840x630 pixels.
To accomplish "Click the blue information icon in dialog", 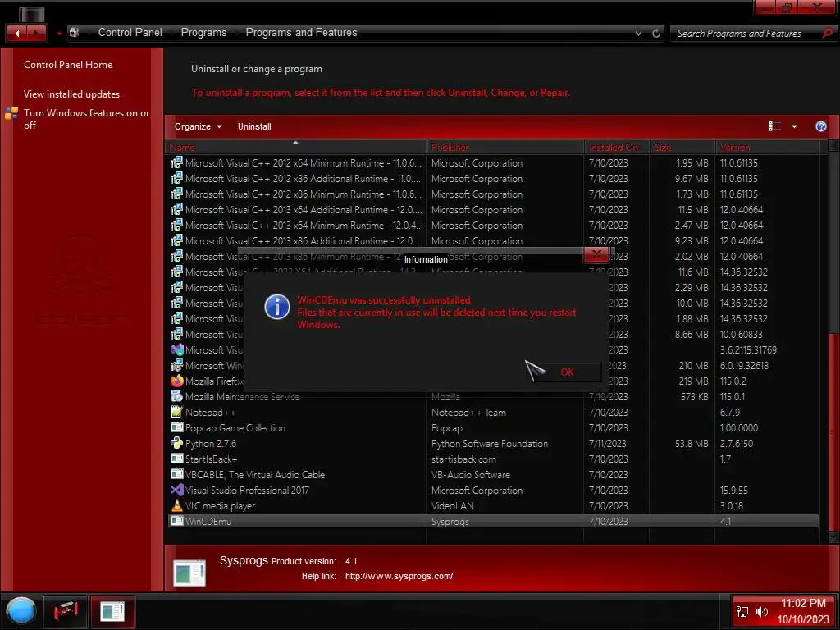I will click(277, 307).
